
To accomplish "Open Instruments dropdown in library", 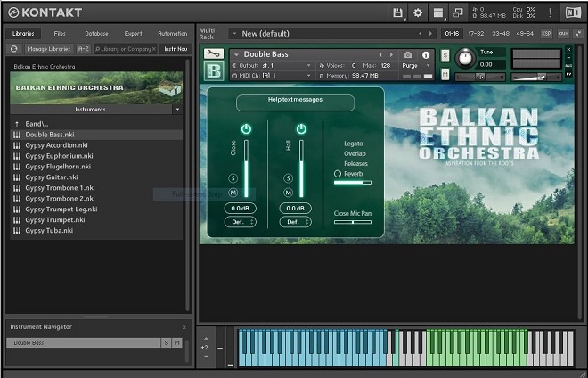I will pyautogui.click(x=177, y=110).
